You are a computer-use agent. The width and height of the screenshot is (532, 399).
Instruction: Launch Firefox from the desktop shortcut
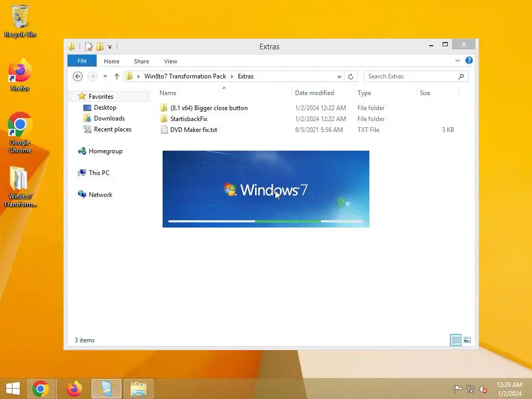pos(20,75)
